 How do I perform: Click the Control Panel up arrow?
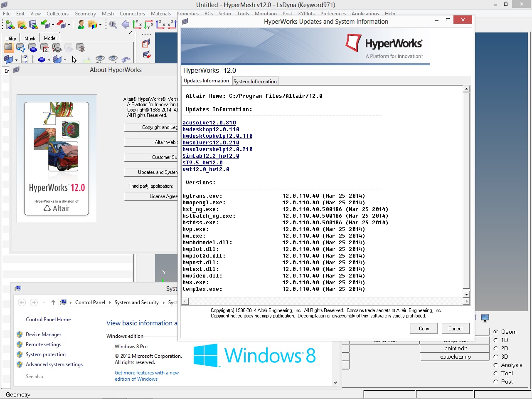click(x=53, y=302)
